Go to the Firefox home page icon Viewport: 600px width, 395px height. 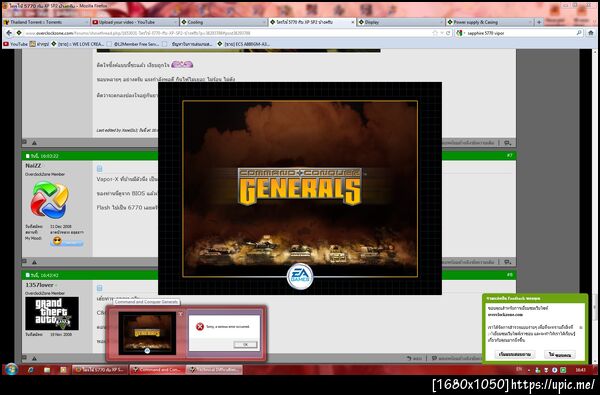591,33
